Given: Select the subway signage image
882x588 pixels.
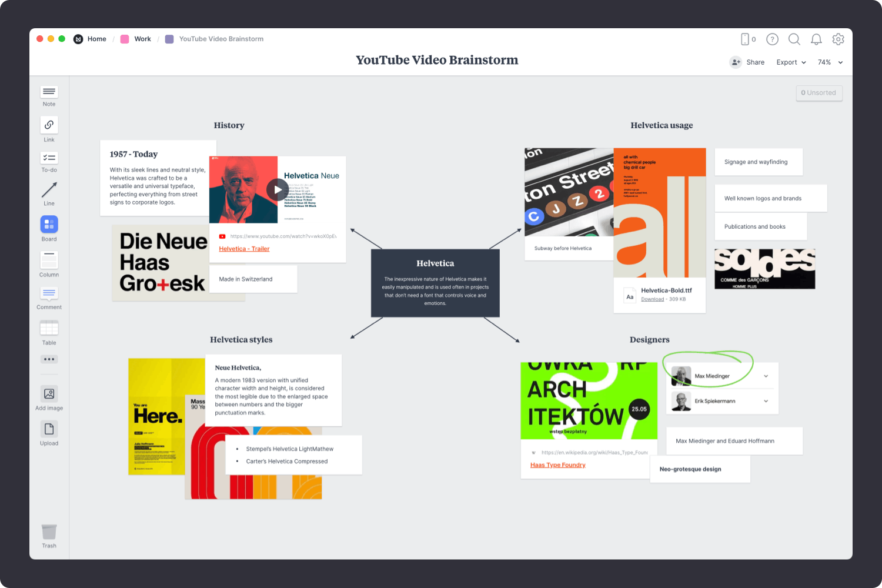Looking at the screenshot, I should coord(569,192).
